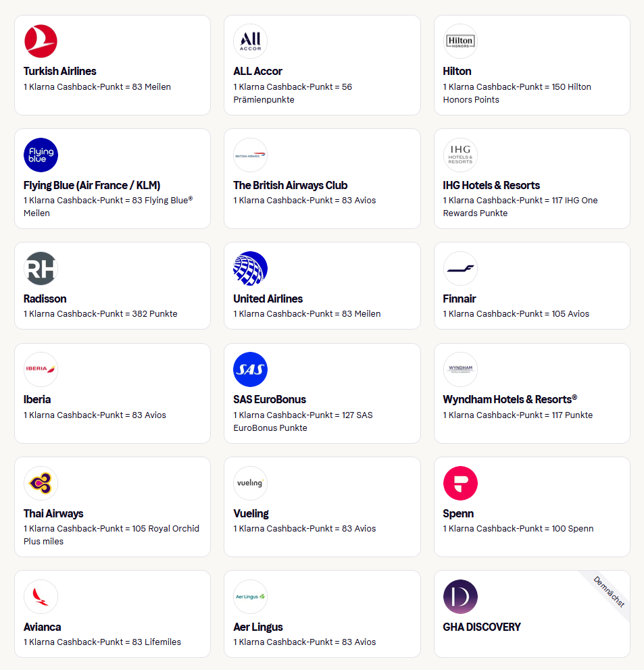Click the Aer Lingus partner name
Image resolution: width=644 pixels, height=670 pixels.
[258, 627]
